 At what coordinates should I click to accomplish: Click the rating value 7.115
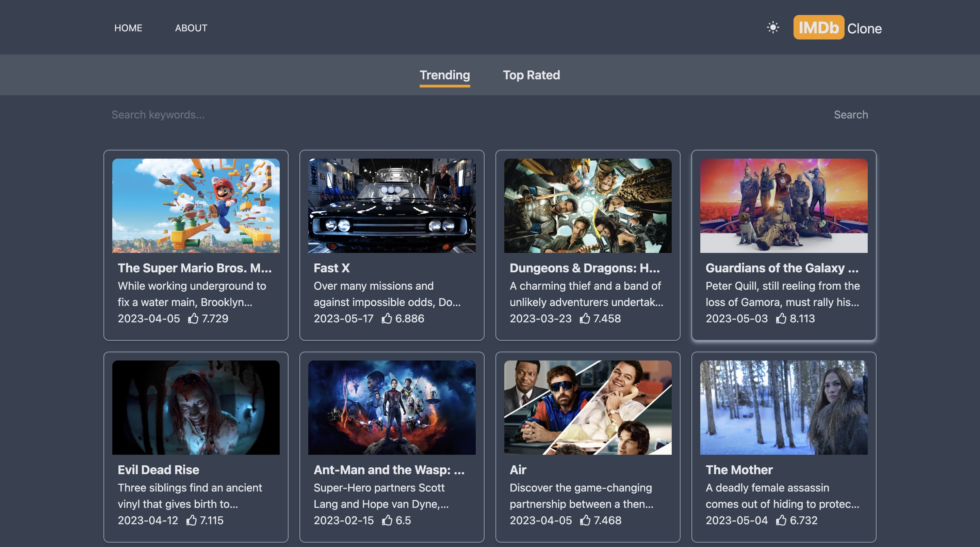212,520
